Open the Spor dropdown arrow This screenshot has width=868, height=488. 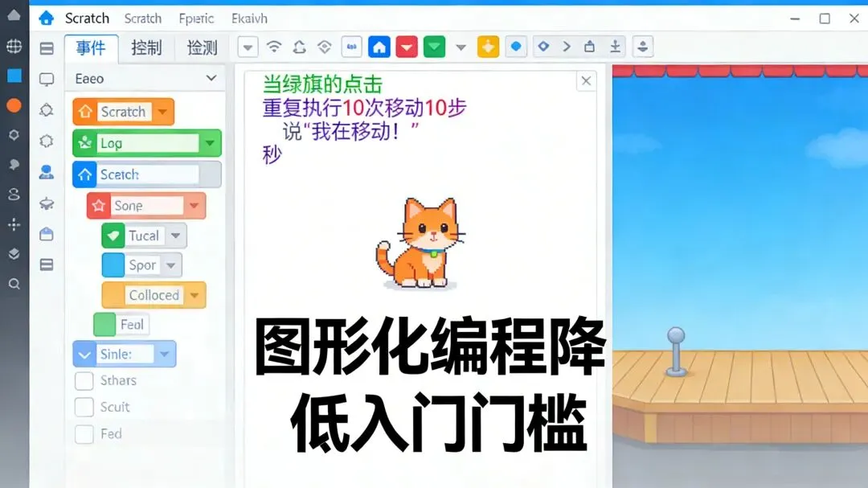point(170,265)
